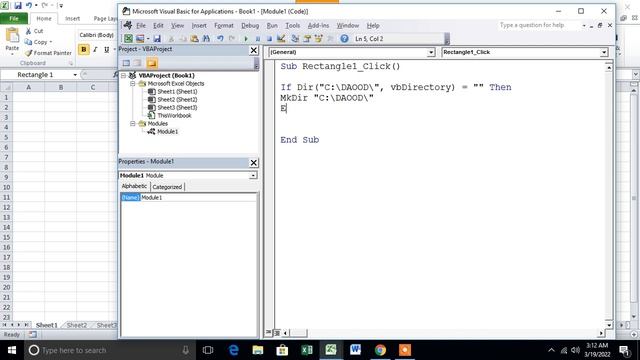Image resolution: width=640 pixels, height=360 pixels.
Task: Open the (General) object dropdown
Action: pyautogui.click(x=431, y=52)
